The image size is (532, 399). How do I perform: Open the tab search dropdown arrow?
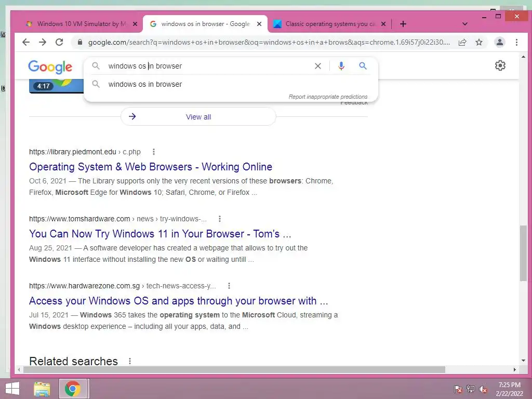coord(465,24)
